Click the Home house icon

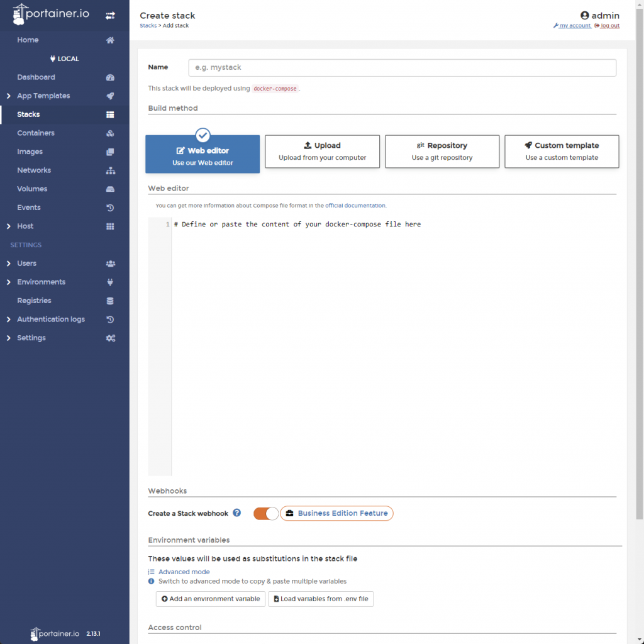click(x=110, y=40)
